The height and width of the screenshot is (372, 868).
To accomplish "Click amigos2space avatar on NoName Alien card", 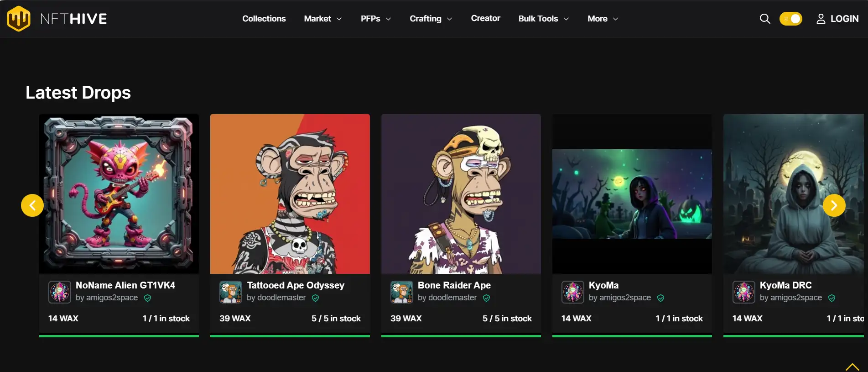I will coord(60,292).
